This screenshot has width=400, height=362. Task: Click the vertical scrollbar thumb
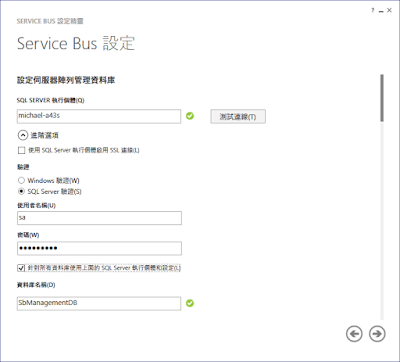[x=382, y=98]
